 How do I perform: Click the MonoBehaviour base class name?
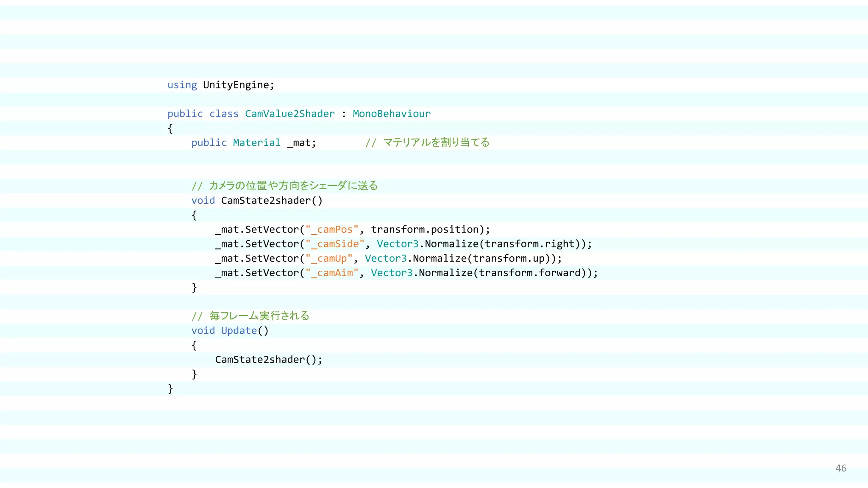(x=392, y=114)
